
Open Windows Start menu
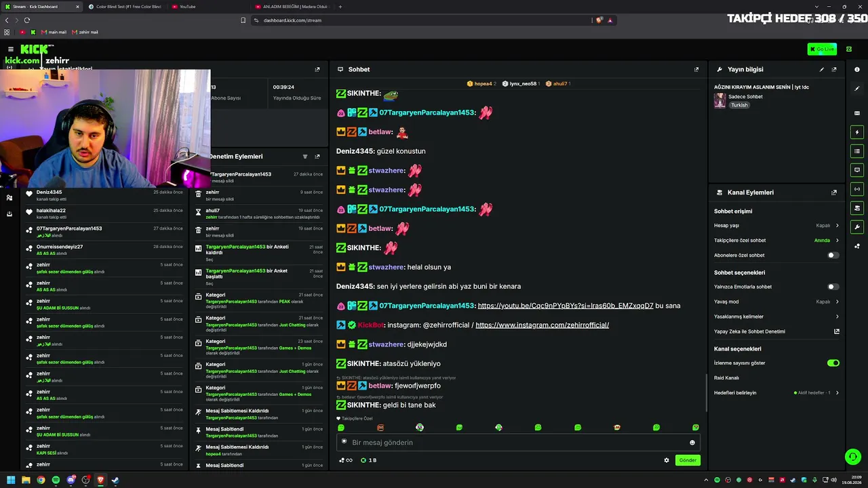click(x=11, y=481)
